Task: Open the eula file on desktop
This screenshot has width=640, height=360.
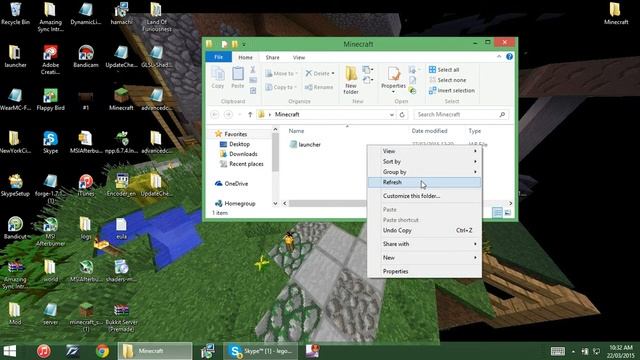Action: click(121, 228)
